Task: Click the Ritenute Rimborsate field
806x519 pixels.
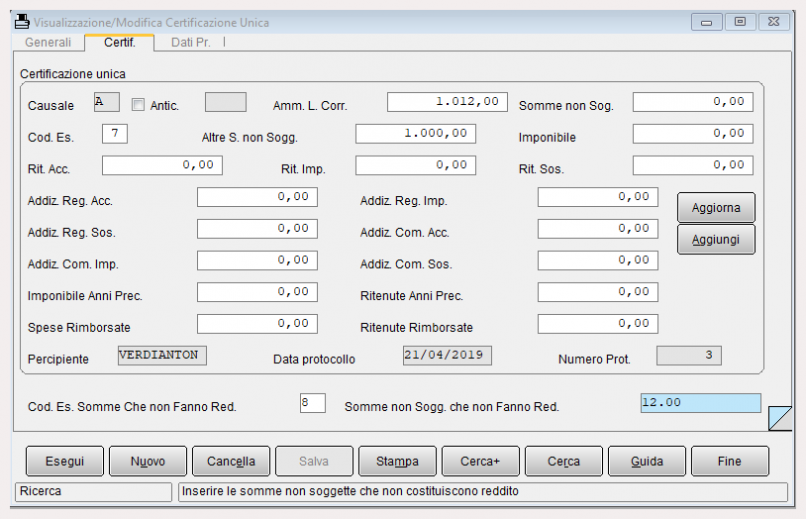Action: [598, 324]
